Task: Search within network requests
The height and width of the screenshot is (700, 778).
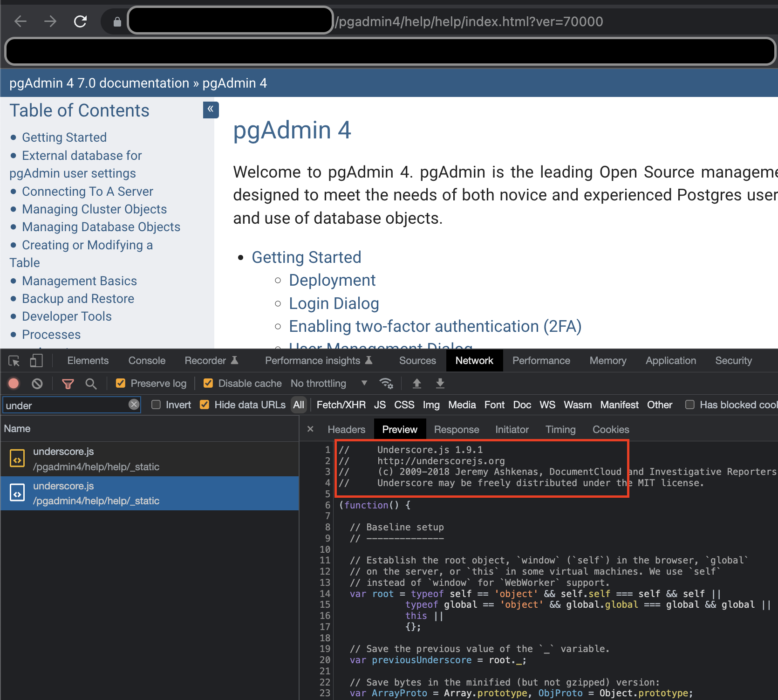Action: 91,383
